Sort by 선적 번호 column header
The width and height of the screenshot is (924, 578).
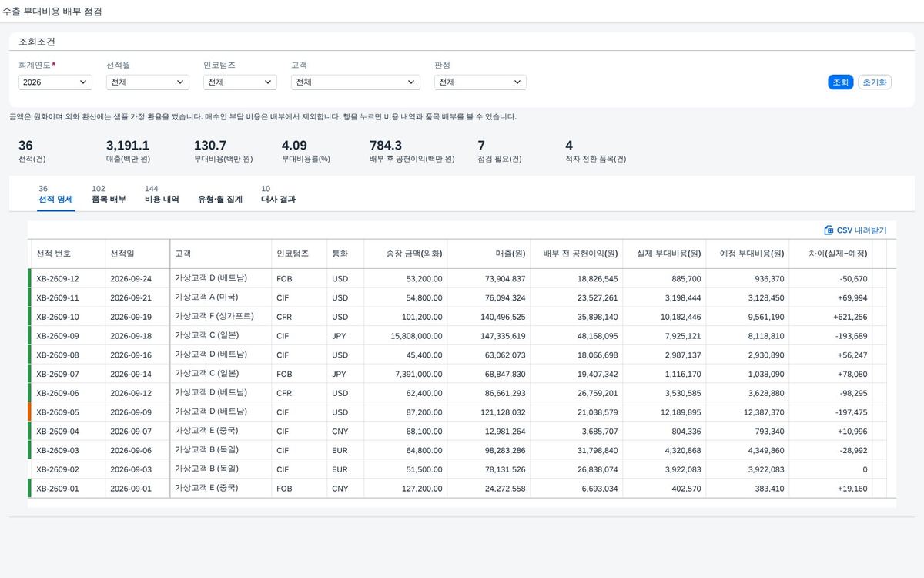68,254
